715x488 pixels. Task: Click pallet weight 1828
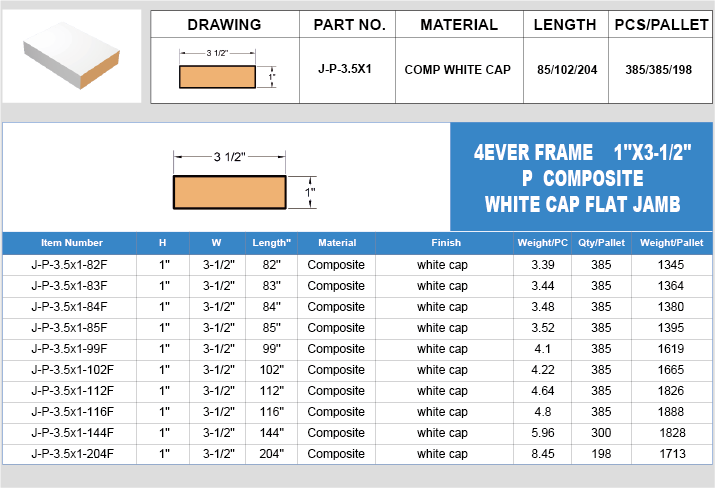click(x=672, y=432)
